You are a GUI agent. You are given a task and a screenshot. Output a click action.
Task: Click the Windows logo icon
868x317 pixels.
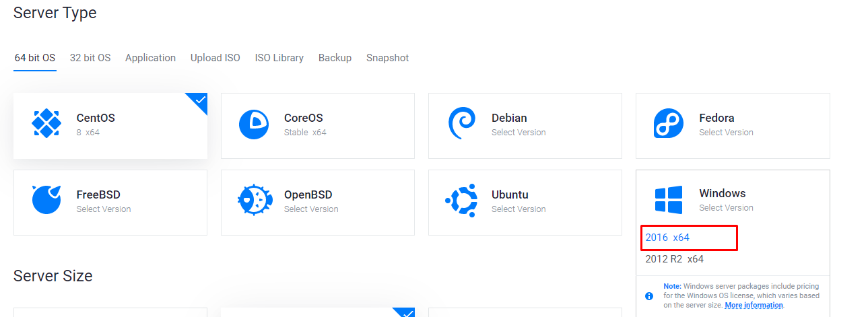(668, 200)
